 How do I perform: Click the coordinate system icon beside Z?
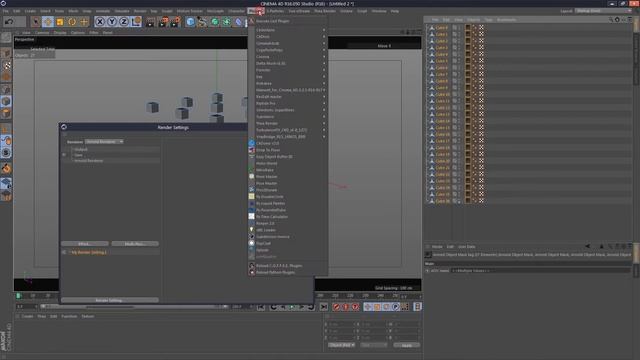tap(136, 22)
